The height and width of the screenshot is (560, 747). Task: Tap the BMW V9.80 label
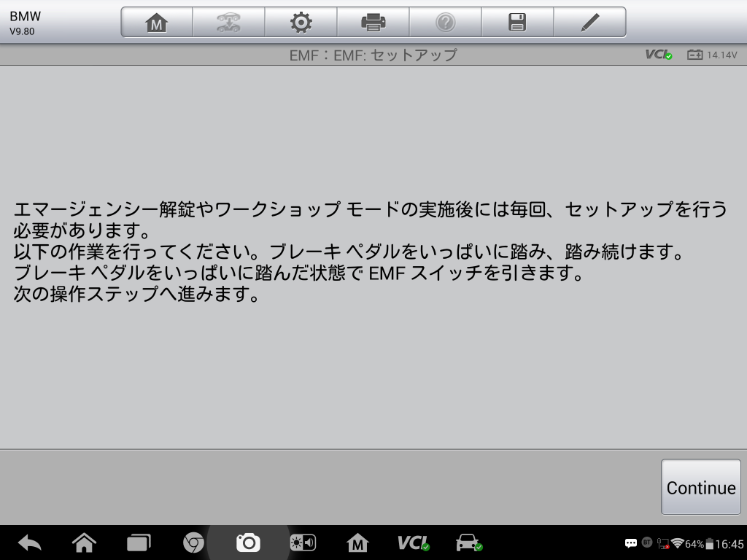click(25, 23)
